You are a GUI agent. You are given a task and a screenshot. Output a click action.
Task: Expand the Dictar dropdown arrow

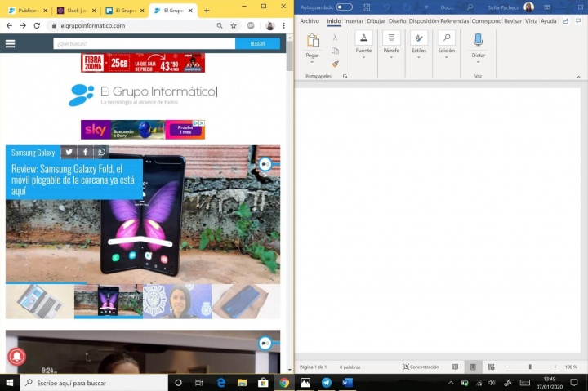[x=478, y=62]
